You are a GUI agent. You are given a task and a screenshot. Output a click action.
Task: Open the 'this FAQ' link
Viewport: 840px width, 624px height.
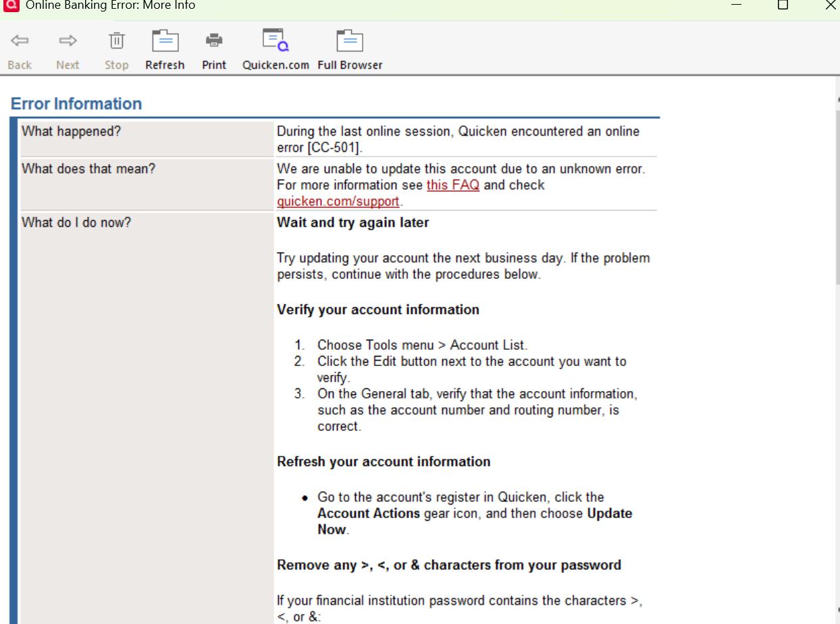point(453,185)
